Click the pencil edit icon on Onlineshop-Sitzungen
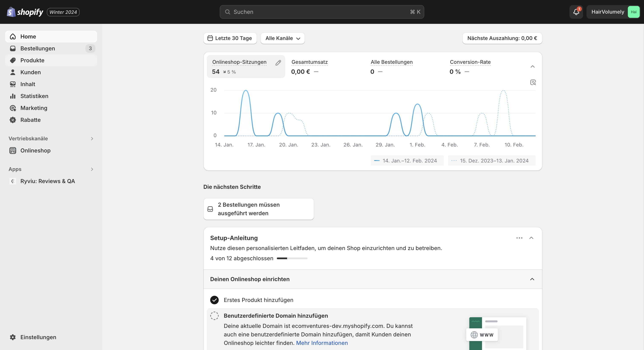Screen dimensions: 644x350 pos(278,63)
